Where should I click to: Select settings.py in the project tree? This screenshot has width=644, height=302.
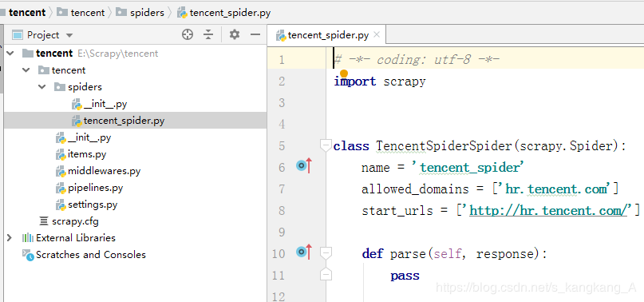[x=93, y=205]
